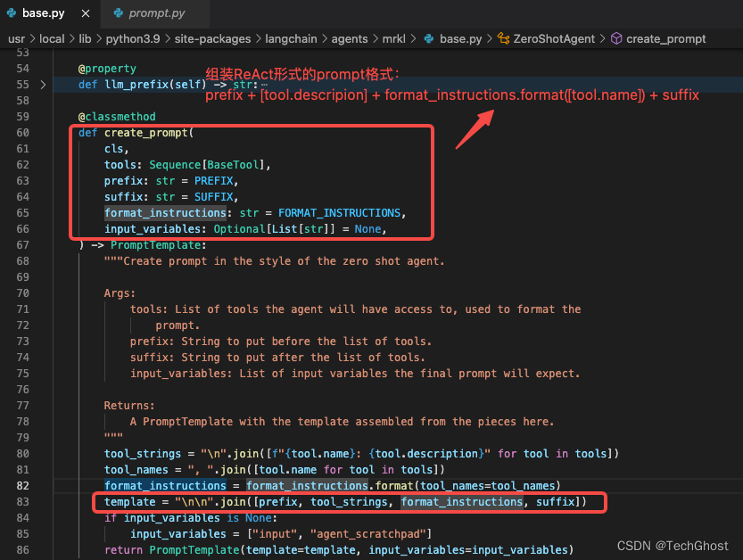The width and height of the screenshot is (743, 560).
Task: Click the FORMAT_INSTRUCTIONS constant on line 65
Action: pos(339,213)
